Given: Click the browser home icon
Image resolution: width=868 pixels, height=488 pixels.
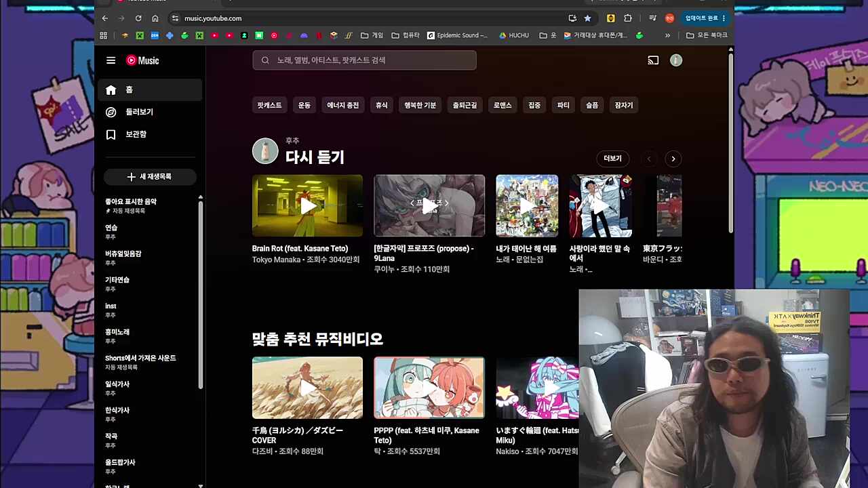Looking at the screenshot, I should point(155,18).
